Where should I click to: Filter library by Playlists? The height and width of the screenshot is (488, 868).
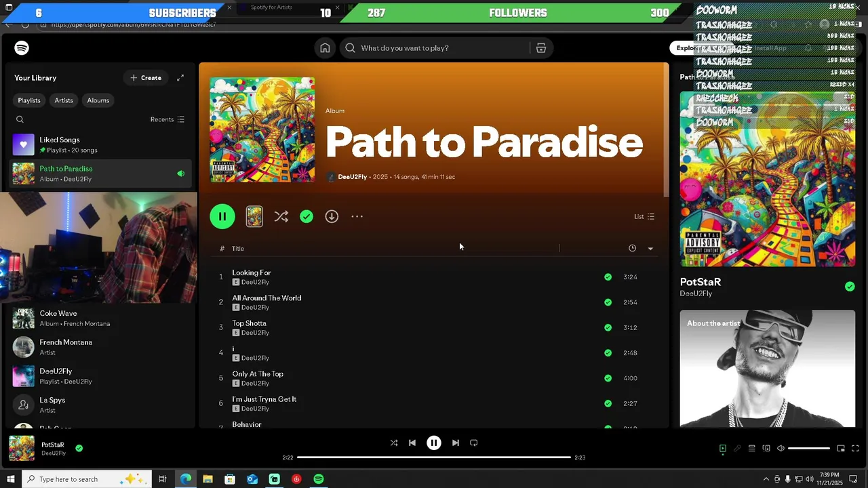[x=29, y=100]
